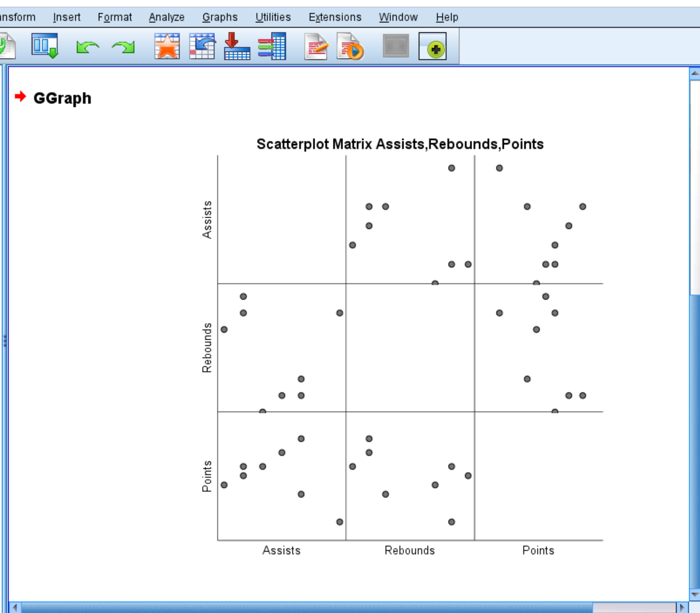Open the Graphs menu
The height and width of the screenshot is (613, 700).
[220, 17]
